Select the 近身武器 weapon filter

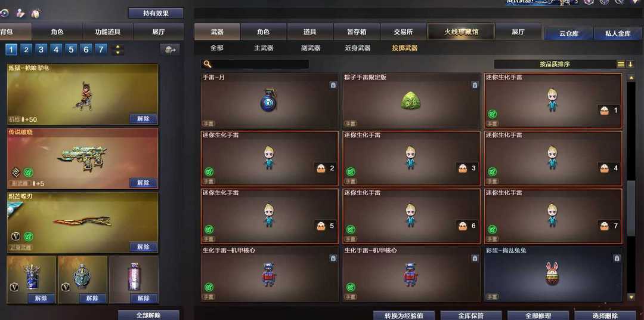click(358, 48)
